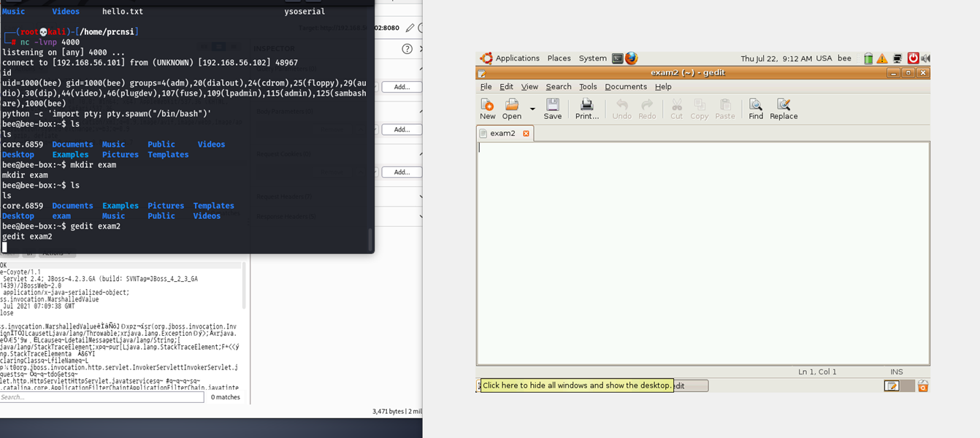Click the hello.txt filename in terminal

coord(123,12)
